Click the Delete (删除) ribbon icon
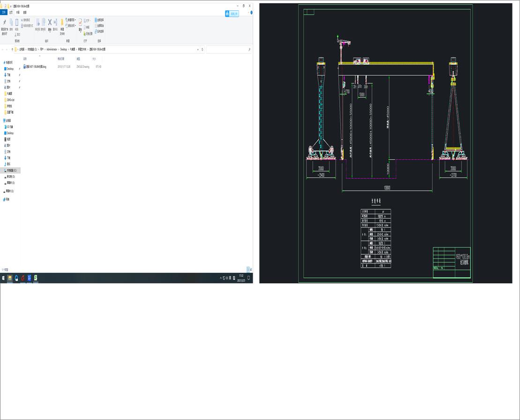Viewport: 520px width, 420px height. point(49,23)
